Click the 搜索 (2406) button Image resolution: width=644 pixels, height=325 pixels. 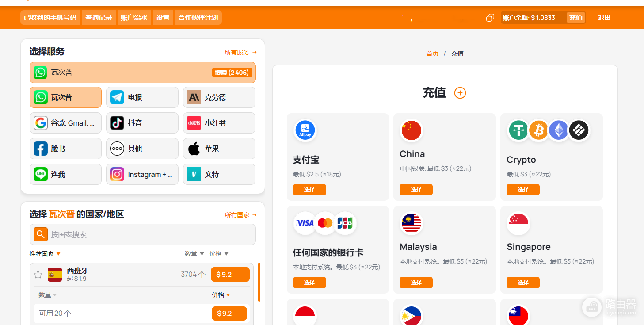click(232, 73)
